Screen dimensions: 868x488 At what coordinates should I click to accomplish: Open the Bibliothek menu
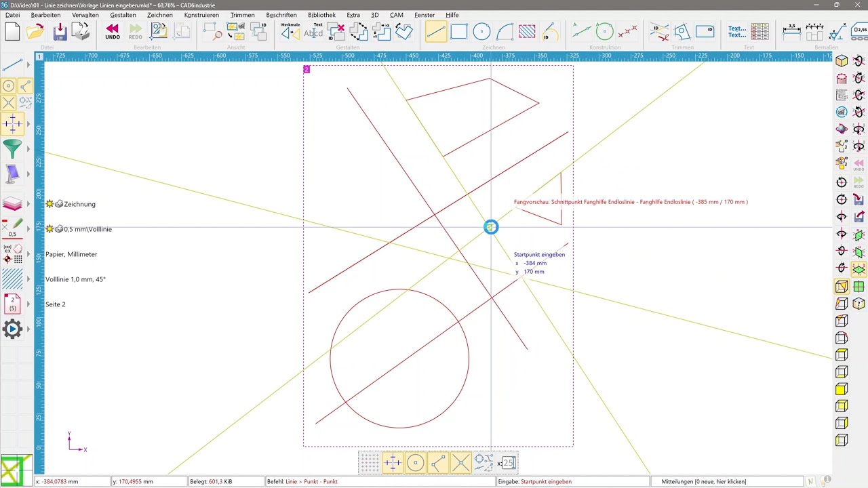point(321,15)
